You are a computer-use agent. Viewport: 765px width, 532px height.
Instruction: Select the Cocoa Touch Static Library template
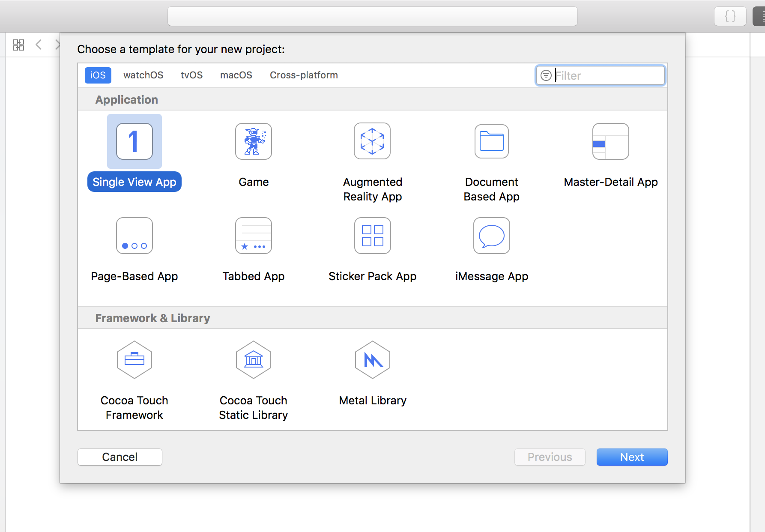pyautogui.click(x=253, y=360)
